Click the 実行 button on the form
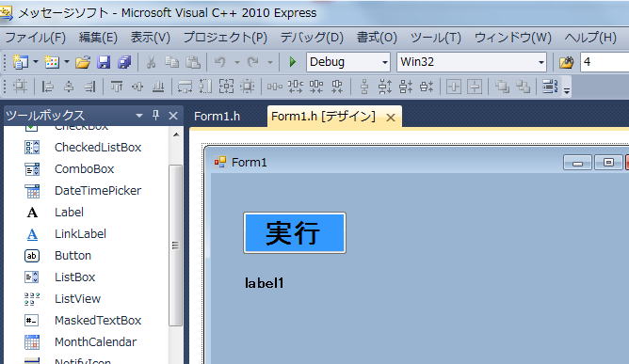Screen dimensions: 629x364 295,233
